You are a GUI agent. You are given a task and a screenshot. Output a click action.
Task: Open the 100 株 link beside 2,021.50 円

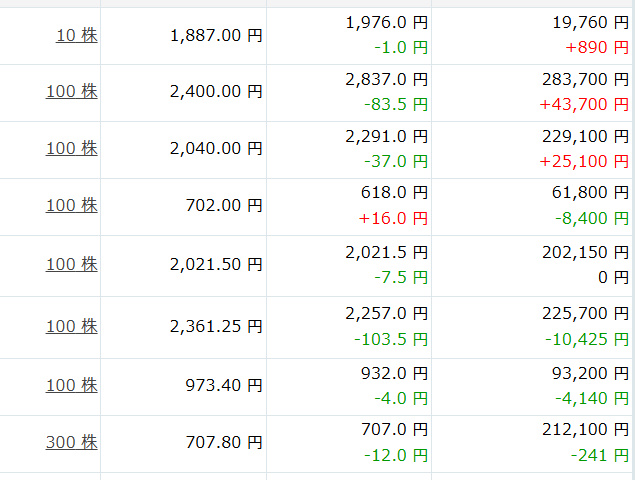pyautogui.click(x=72, y=264)
